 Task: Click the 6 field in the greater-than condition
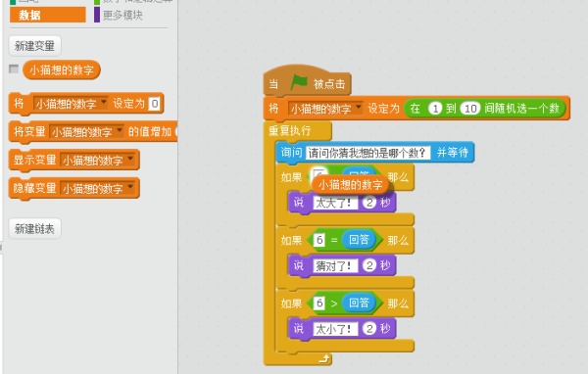click(x=319, y=303)
